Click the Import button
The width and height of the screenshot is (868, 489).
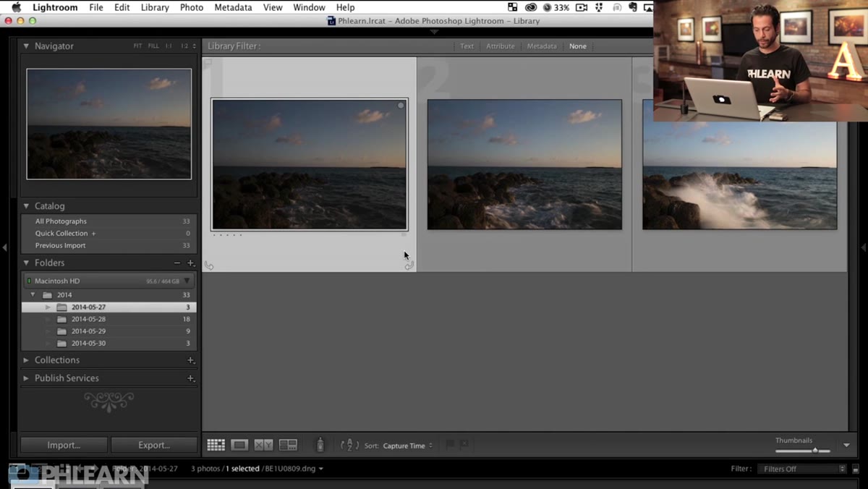(64, 445)
